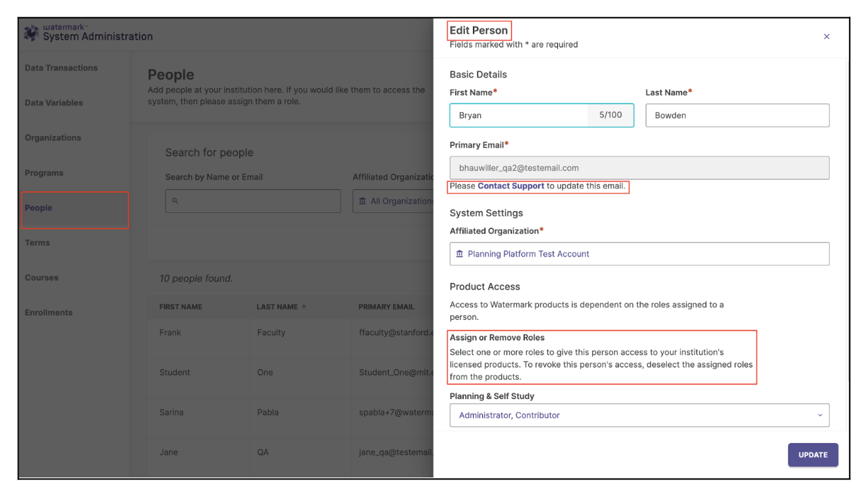This screenshot has height=488, width=868.
Task: Open Courses in sidebar
Action: pyautogui.click(x=42, y=278)
